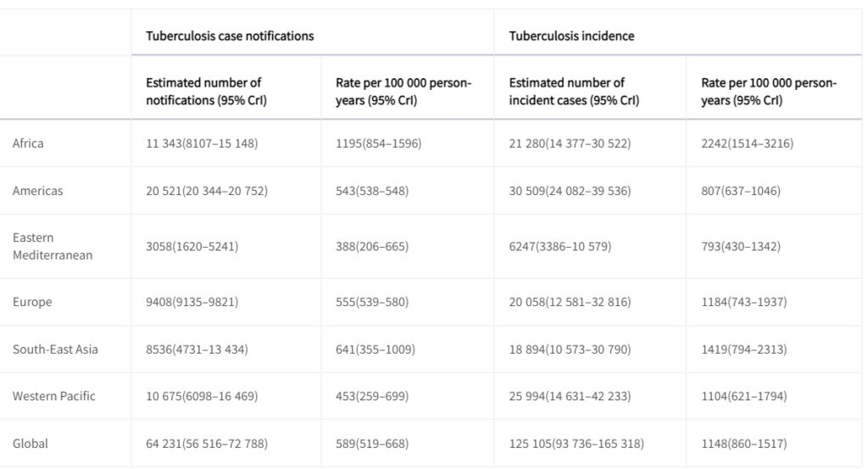The height and width of the screenshot is (469, 868).
Task: Click the Americas row label
Action: (37, 191)
